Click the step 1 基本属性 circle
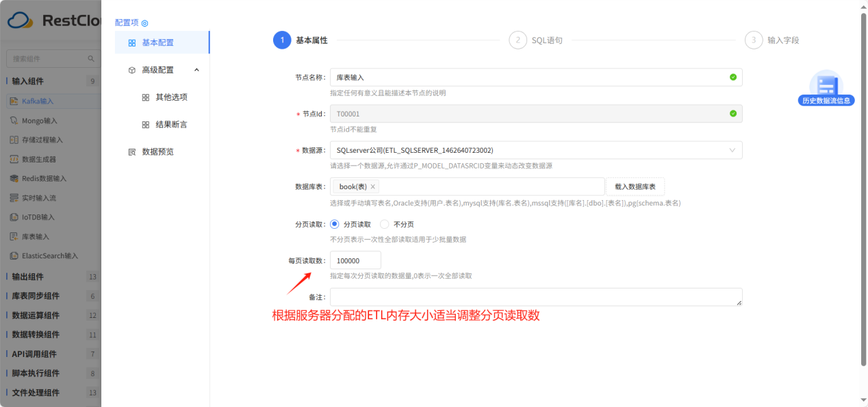 click(282, 40)
